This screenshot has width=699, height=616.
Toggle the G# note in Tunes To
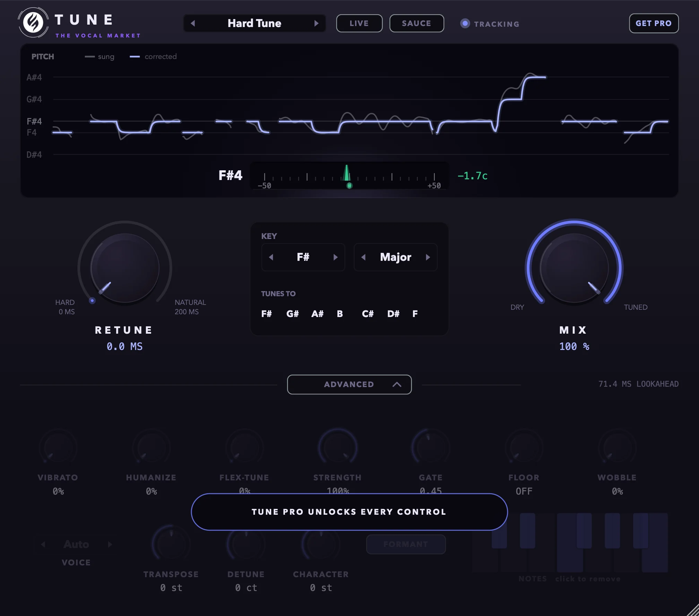point(292,314)
